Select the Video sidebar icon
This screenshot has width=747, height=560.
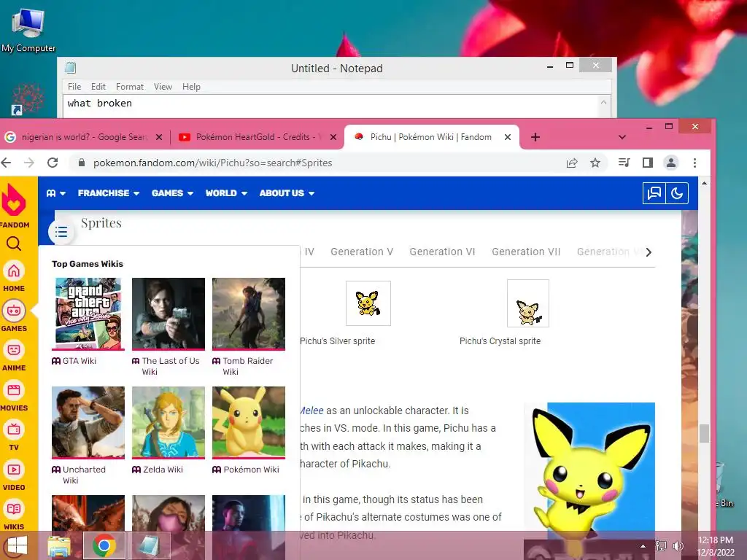pos(14,470)
